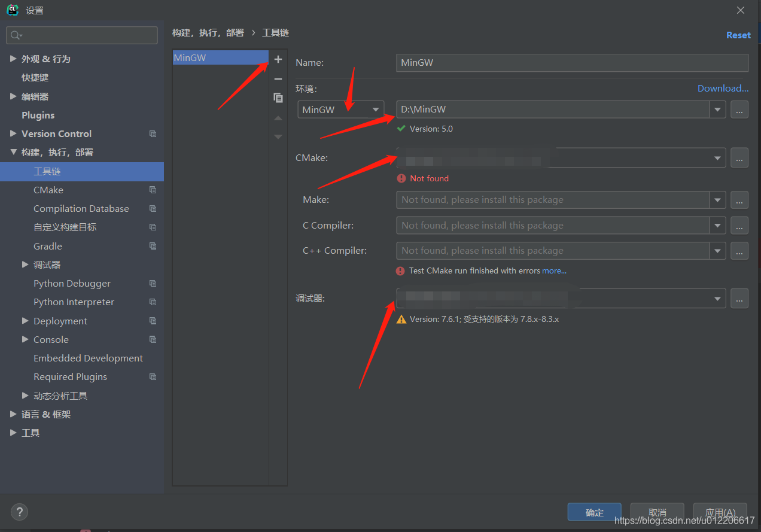
Task: Expand the Deployment subsection
Action: pos(25,321)
